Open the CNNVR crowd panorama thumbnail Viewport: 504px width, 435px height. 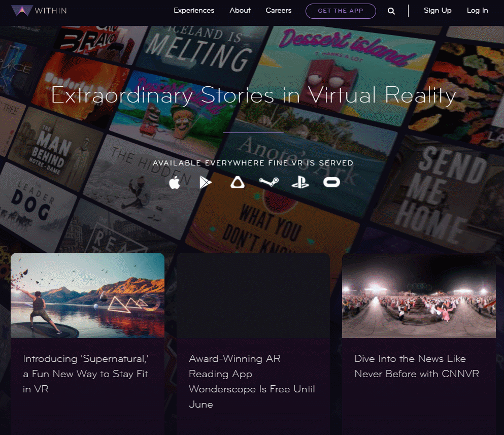tap(419, 295)
